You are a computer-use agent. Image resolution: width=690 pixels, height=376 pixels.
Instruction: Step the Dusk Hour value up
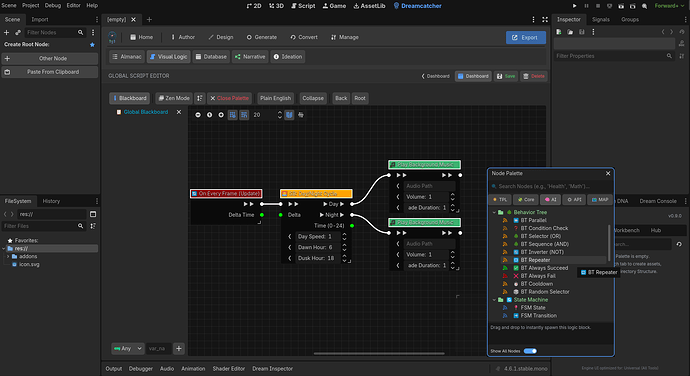[345, 256]
